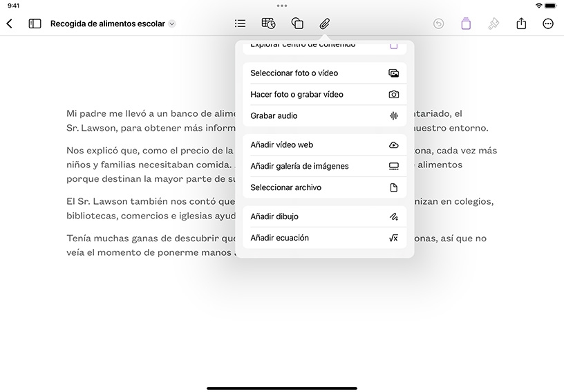The image size is (564, 392).
Task: Tap the home indicator bar
Action: point(282,389)
